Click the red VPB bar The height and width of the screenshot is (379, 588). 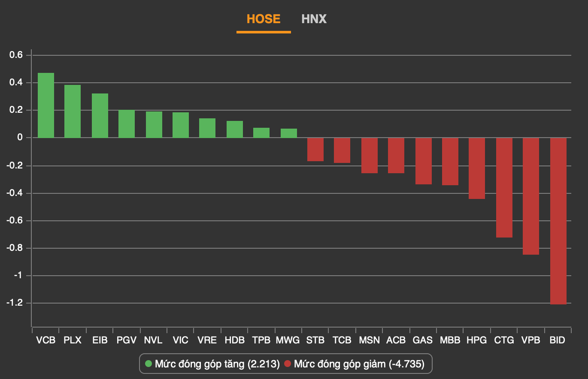click(x=530, y=196)
